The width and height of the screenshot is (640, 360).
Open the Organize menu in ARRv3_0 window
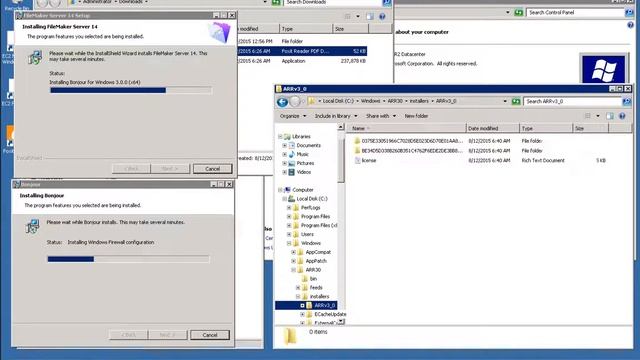[x=293, y=116]
